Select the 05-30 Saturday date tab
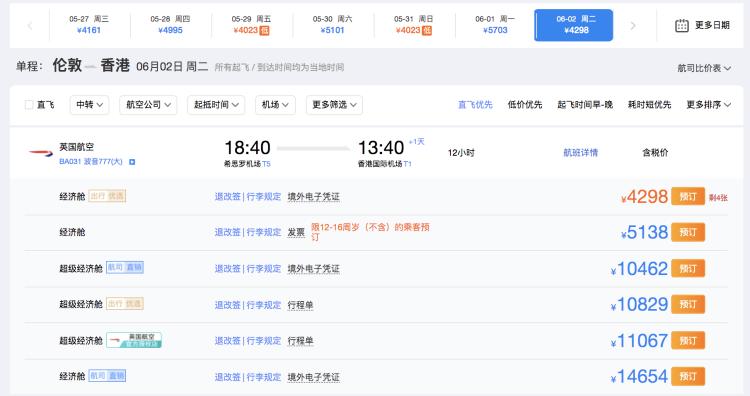The image size is (750, 396). tap(332, 25)
